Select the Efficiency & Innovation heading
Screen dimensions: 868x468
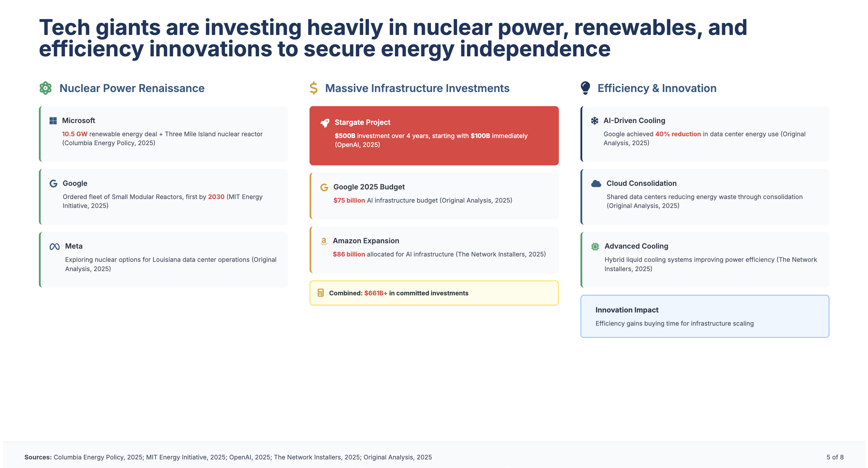pyautogui.click(x=657, y=88)
